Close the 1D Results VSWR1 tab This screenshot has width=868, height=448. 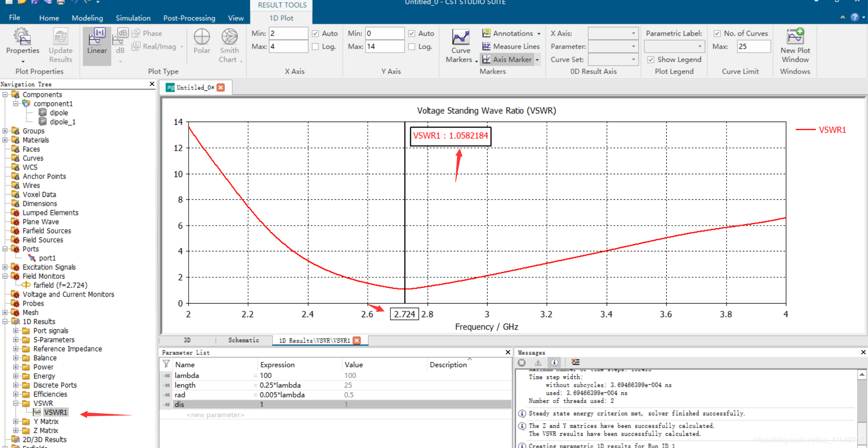point(357,340)
